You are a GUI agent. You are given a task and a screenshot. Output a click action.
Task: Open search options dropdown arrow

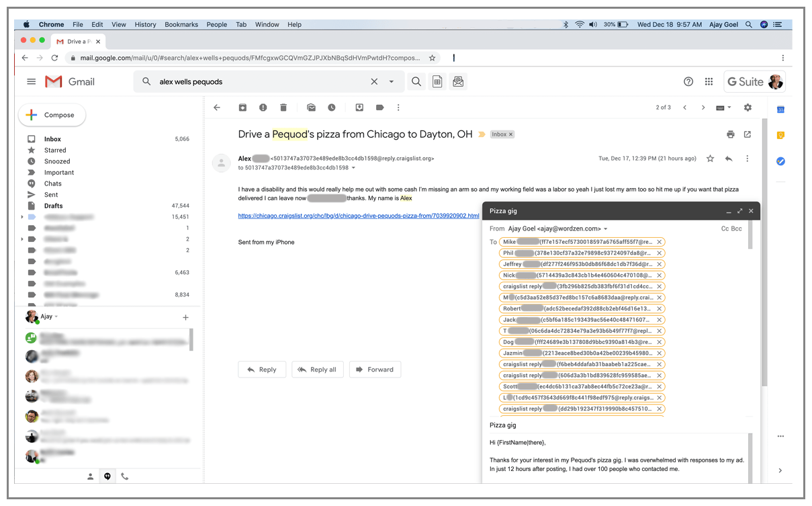(x=392, y=81)
